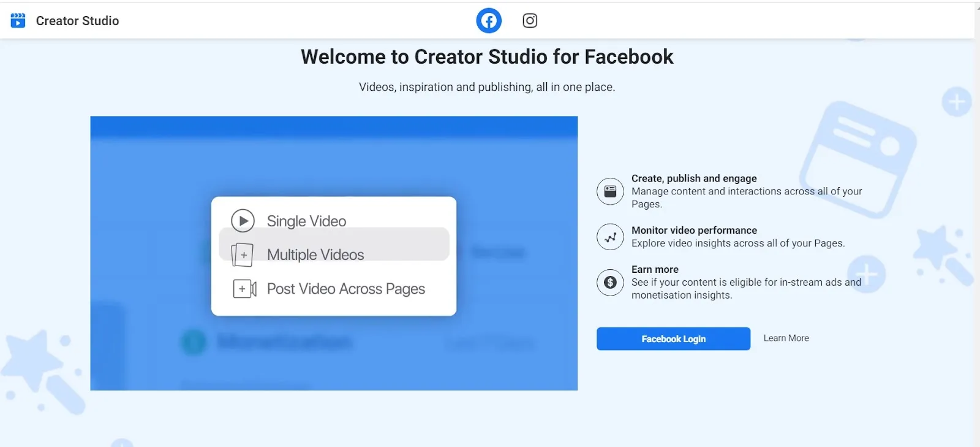The image size is (980, 447).
Task: Click the 'Monitor video performance' heading
Action: [x=694, y=231]
